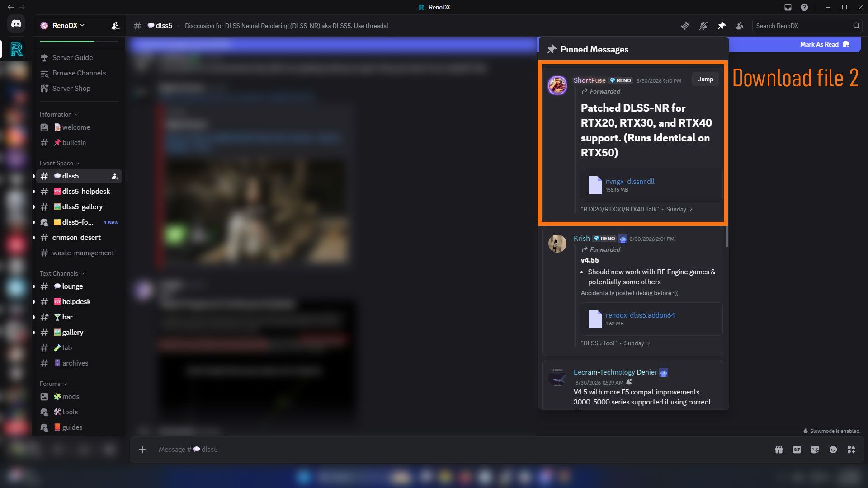The image size is (868, 488).
Task: Go forward with the right arrow
Action: 22,7
